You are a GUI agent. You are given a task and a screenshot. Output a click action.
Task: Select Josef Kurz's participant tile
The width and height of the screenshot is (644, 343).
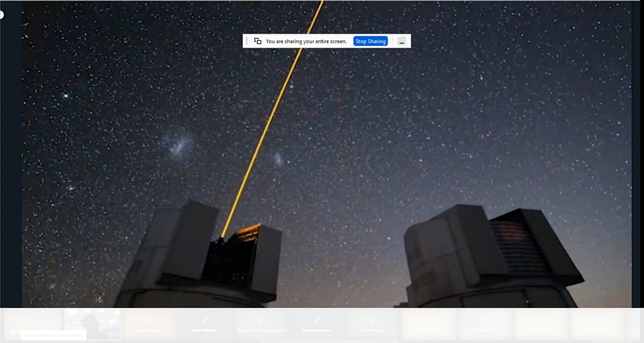[485, 324]
